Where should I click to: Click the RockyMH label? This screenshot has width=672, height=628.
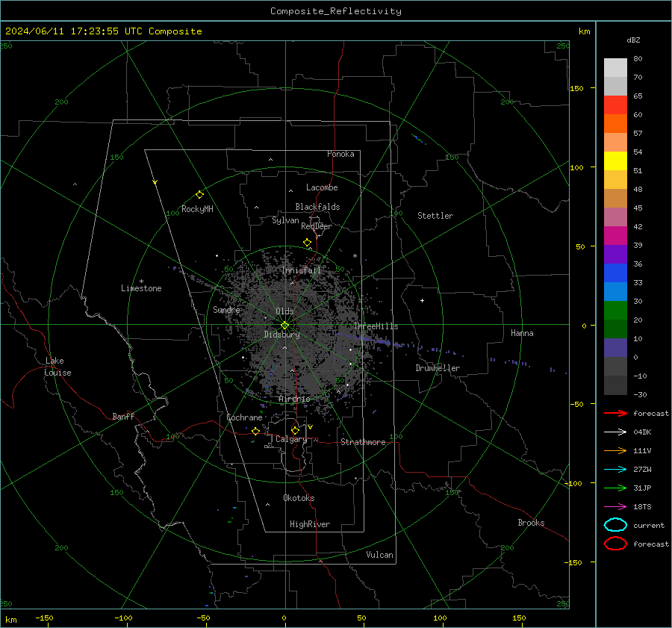(197, 209)
